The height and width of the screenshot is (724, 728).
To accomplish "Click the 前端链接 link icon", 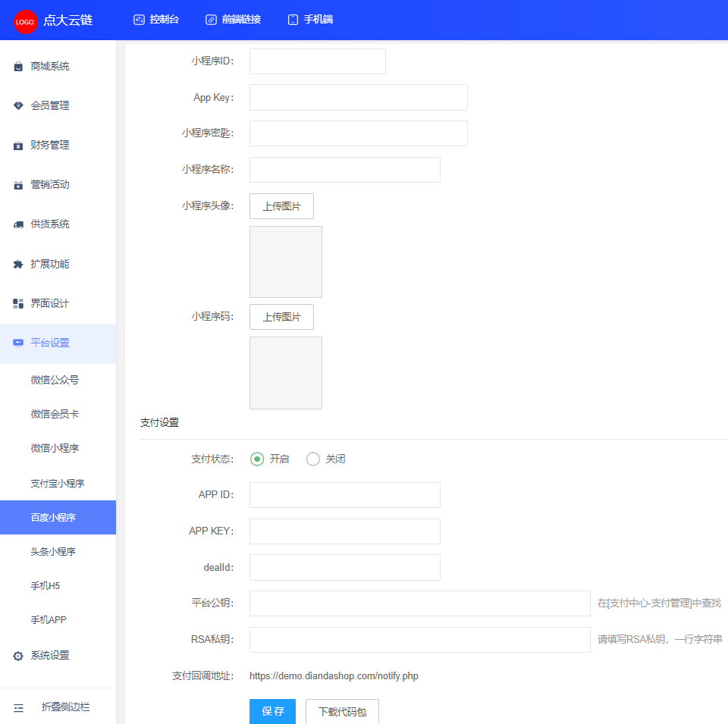I will [211, 20].
